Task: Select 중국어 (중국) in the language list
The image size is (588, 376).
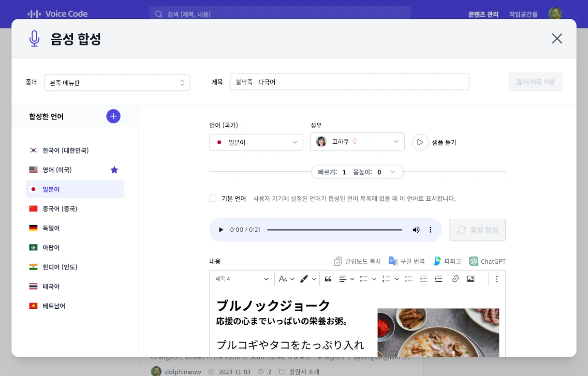Action: click(x=59, y=209)
